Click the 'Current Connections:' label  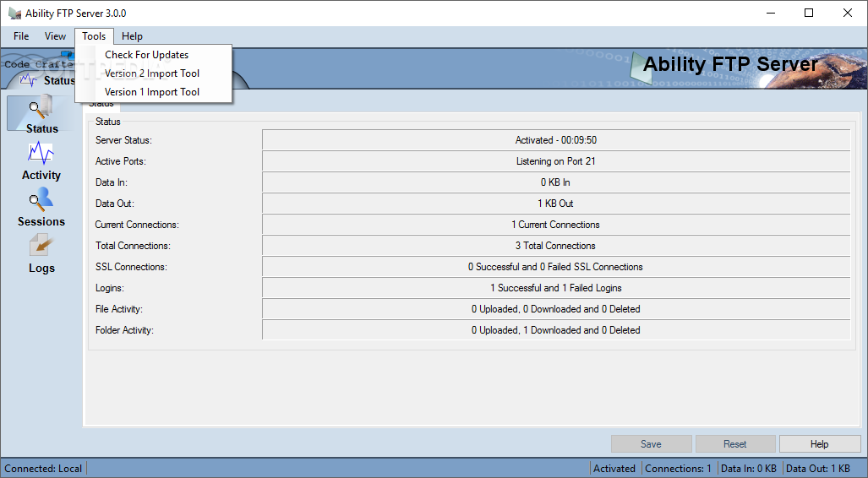137,225
